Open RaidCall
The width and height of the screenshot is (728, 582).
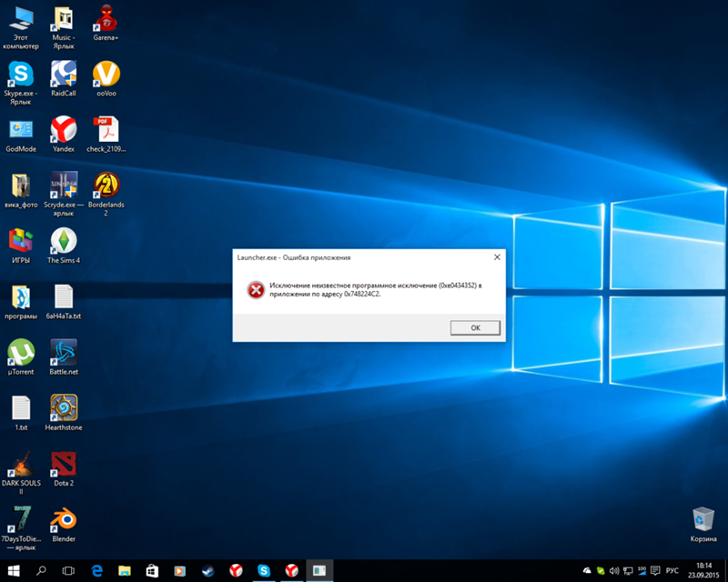tap(63, 77)
